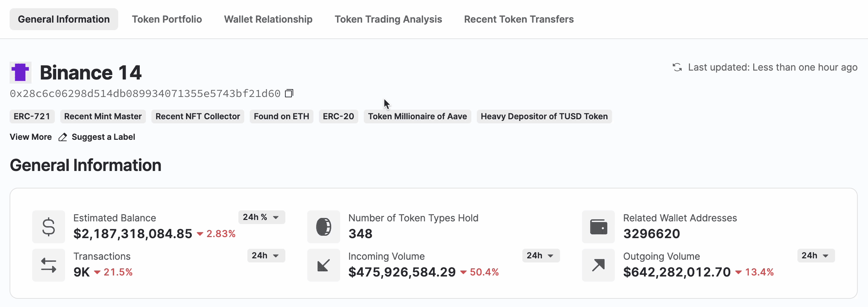The height and width of the screenshot is (307, 868).
Task: Go to Token Trading Analysis tab
Action: pyautogui.click(x=388, y=19)
